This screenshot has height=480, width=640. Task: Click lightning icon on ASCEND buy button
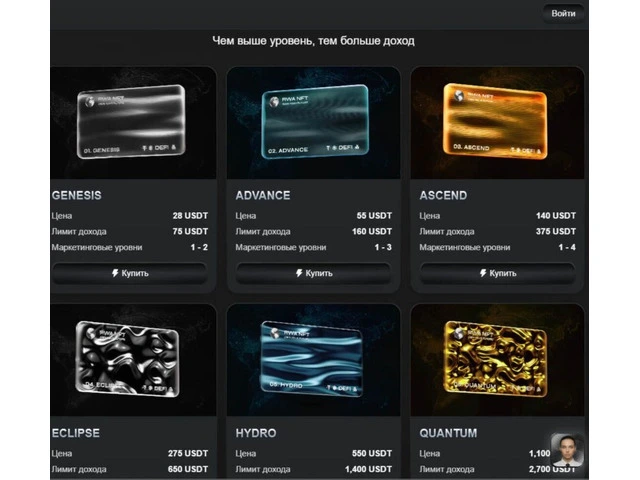(483, 273)
